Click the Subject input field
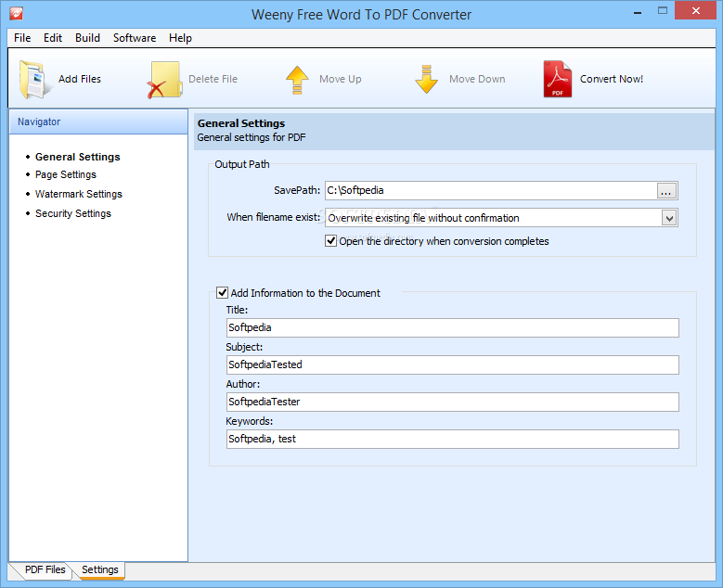723x588 pixels. [452, 364]
